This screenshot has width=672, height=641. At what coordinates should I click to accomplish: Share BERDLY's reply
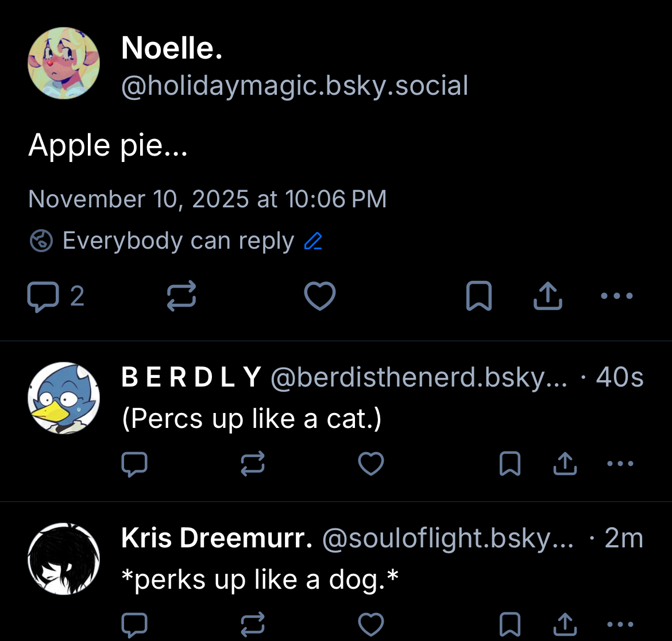[565, 464]
